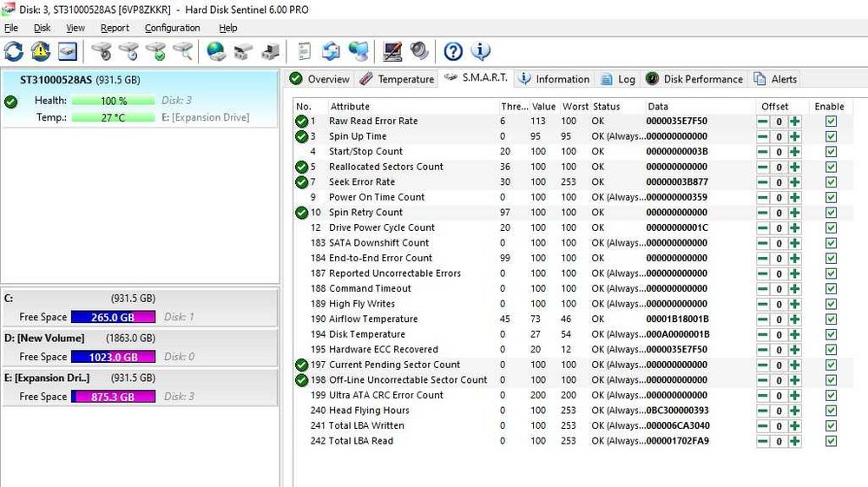
Task: Click the disk with stethoscope test icon
Action: click(102, 51)
